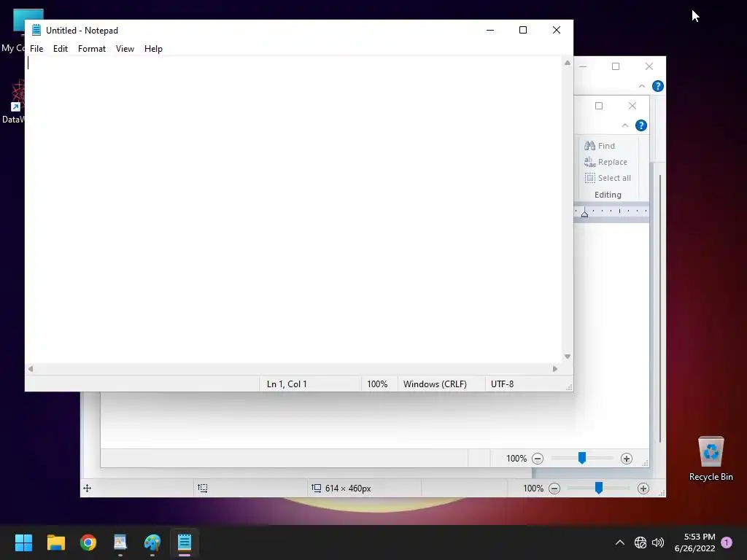Collapse the Paint ribbon with the chevron

pyautogui.click(x=642, y=86)
